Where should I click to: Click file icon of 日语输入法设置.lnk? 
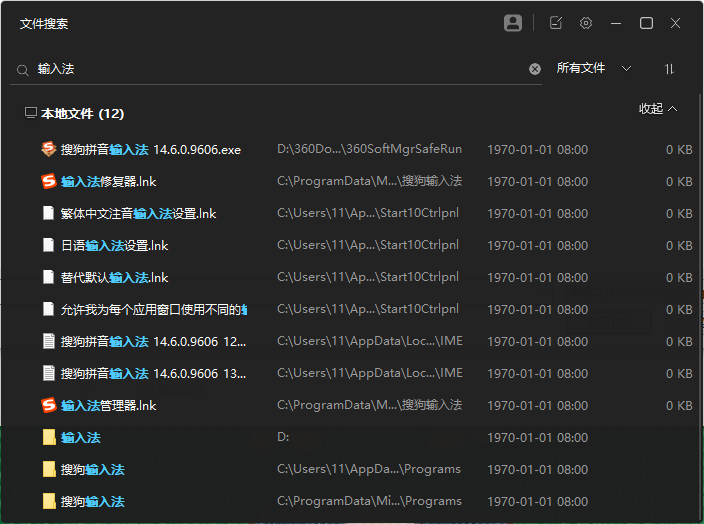pyautogui.click(x=48, y=245)
